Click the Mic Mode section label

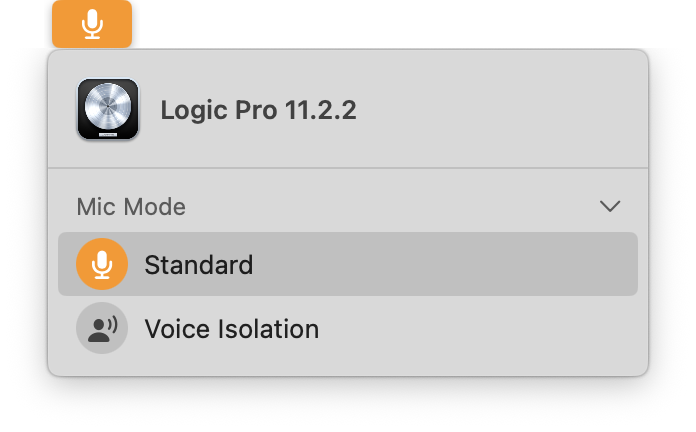(x=131, y=206)
